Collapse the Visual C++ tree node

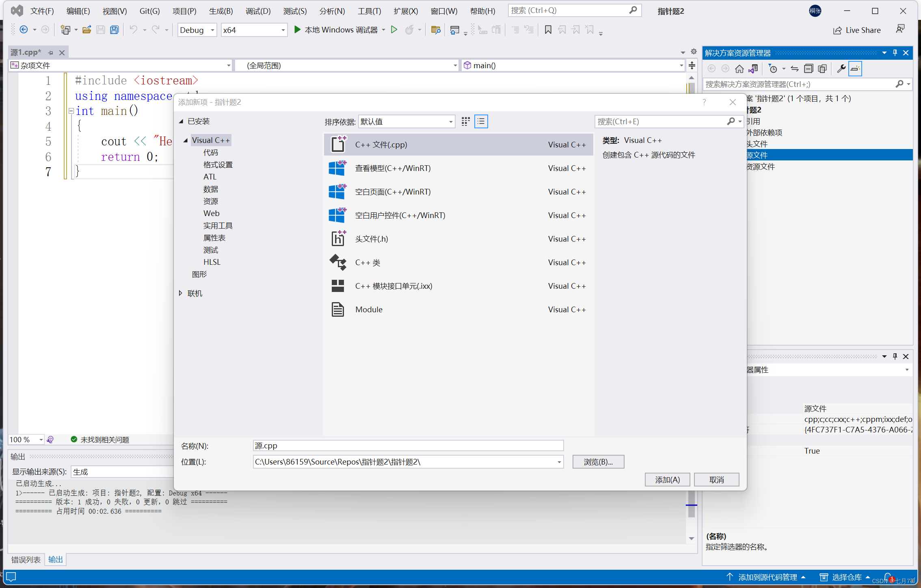[x=186, y=141]
